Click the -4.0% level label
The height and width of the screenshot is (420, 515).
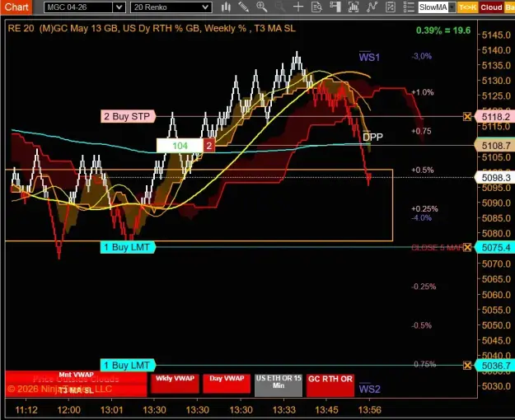(x=421, y=217)
